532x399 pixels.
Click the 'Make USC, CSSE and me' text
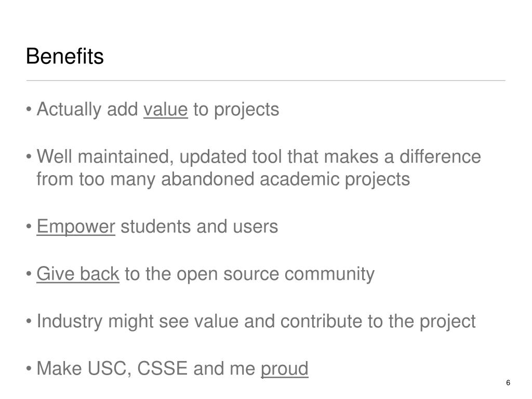point(146,368)
